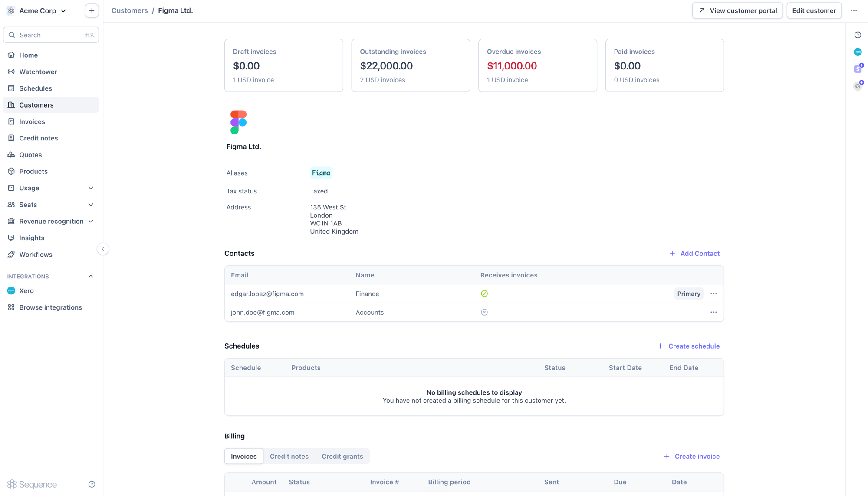Click the Figma Ltd. logo
Image resolution: width=868 pixels, height=496 pixels.
pos(238,122)
